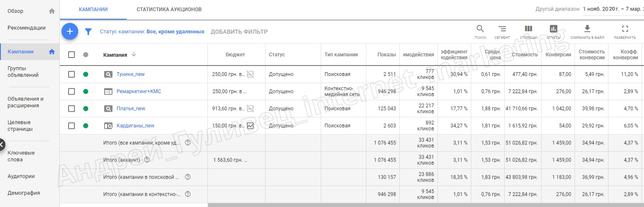This screenshot has height=207, width=644.
Task: Click the Сохранить в файл download icon
Action: coord(587,29)
